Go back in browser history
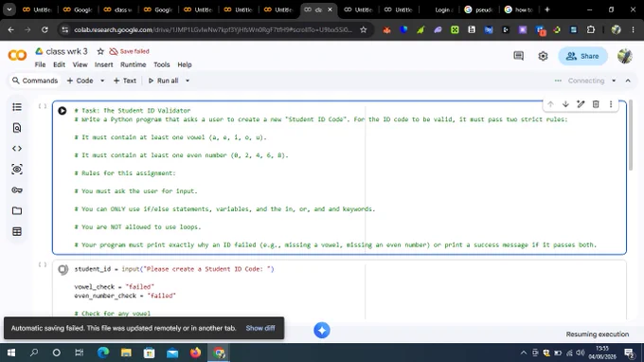 coord(11,29)
